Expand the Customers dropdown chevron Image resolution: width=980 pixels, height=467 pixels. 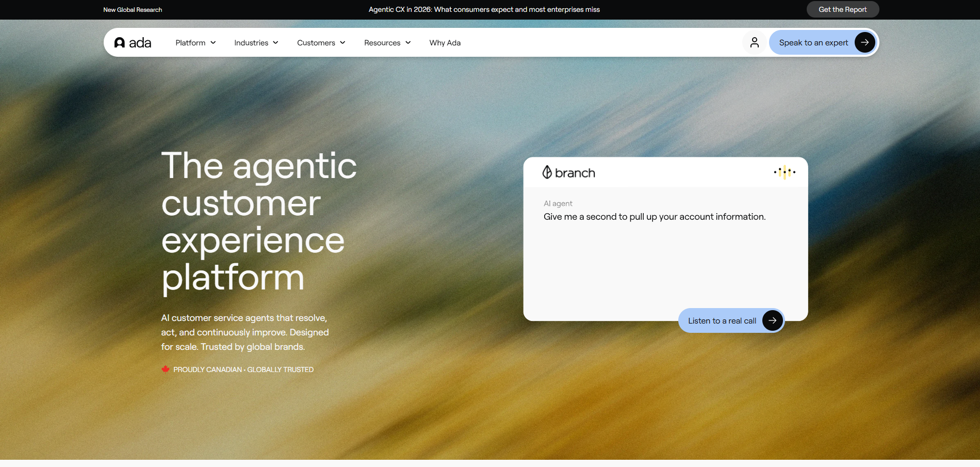click(x=342, y=42)
